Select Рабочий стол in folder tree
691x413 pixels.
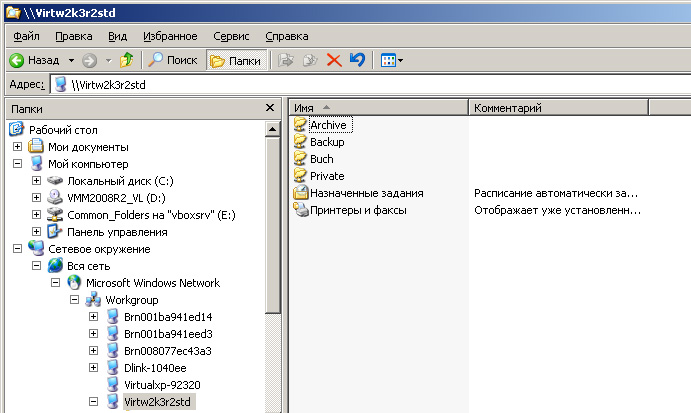click(63, 130)
